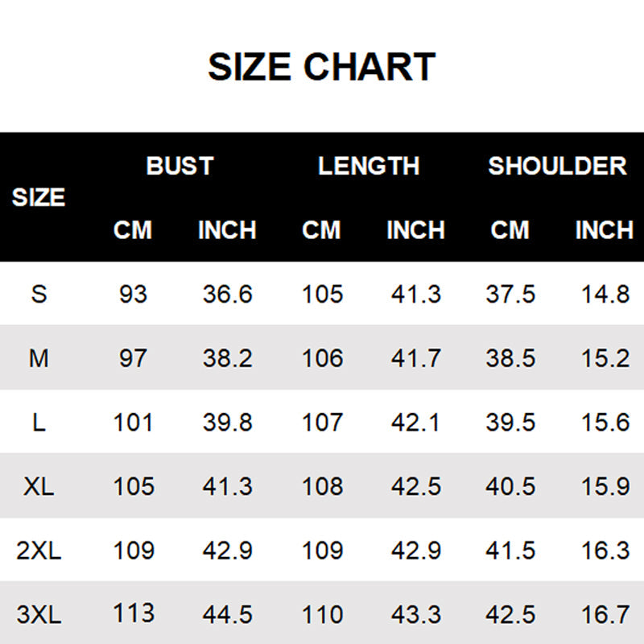
Task: Select the 3XL size row label
Action: click(39, 615)
